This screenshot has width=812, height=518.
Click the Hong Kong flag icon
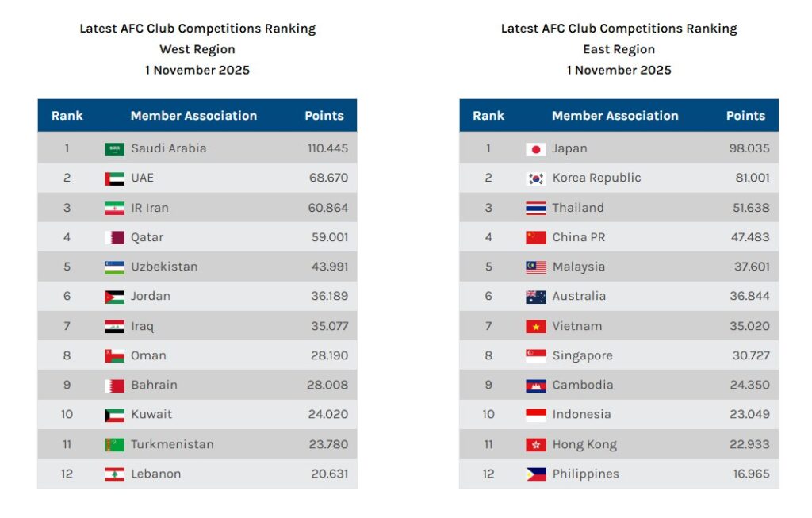(536, 445)
